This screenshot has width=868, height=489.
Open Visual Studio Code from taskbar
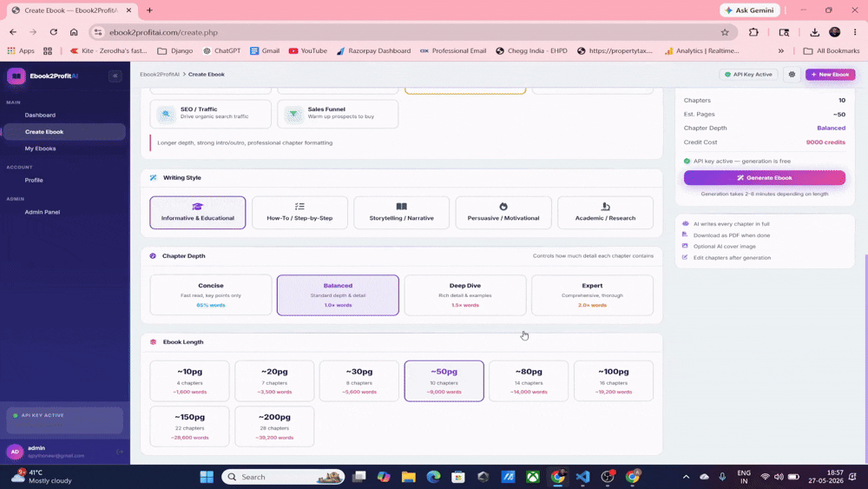582,477
